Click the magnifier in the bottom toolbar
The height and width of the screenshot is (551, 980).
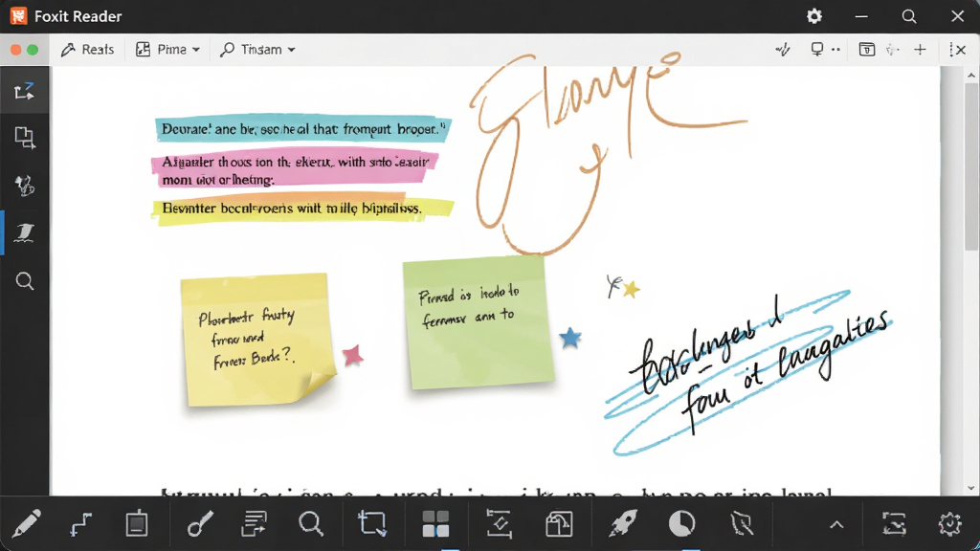(311, 523)
